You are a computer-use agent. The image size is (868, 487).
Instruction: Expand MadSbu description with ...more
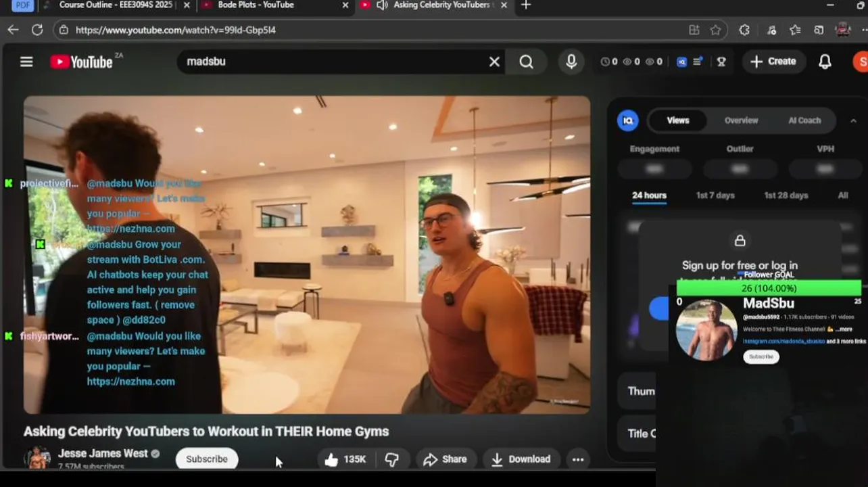(x=844, y=329)
